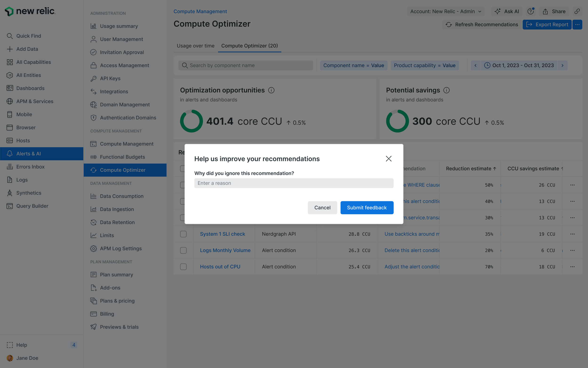Screen dimensions: 588x368
Task: Select the Logs Monthly Volume checkbox
Action: click(183, 251)
